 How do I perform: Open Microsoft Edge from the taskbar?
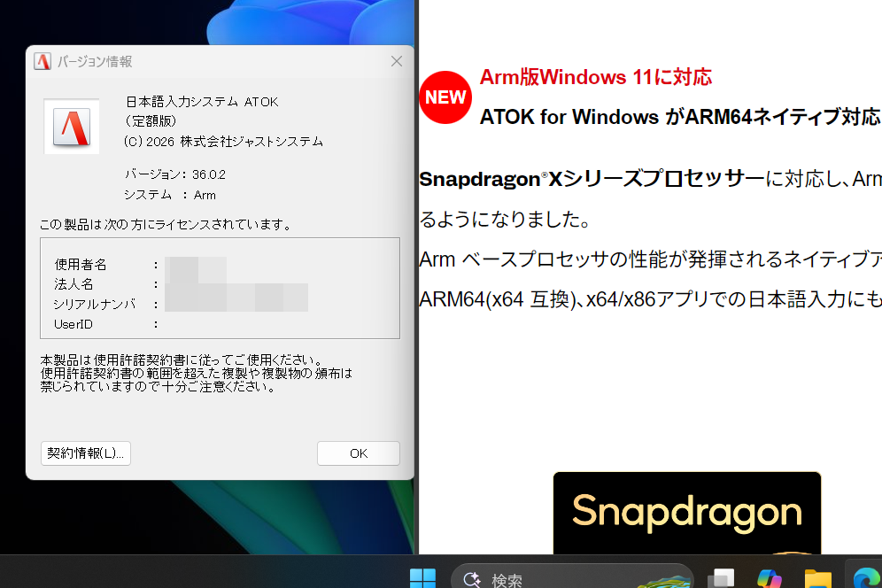866,578
